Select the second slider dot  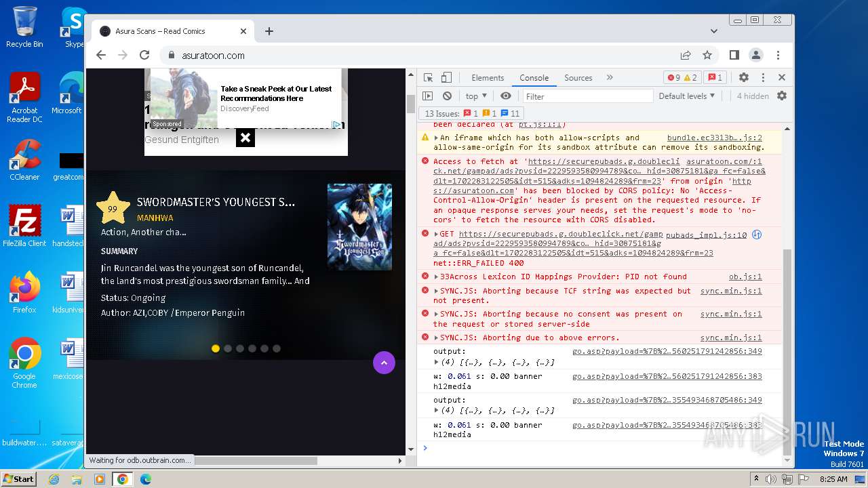click(x=228, y=348)
